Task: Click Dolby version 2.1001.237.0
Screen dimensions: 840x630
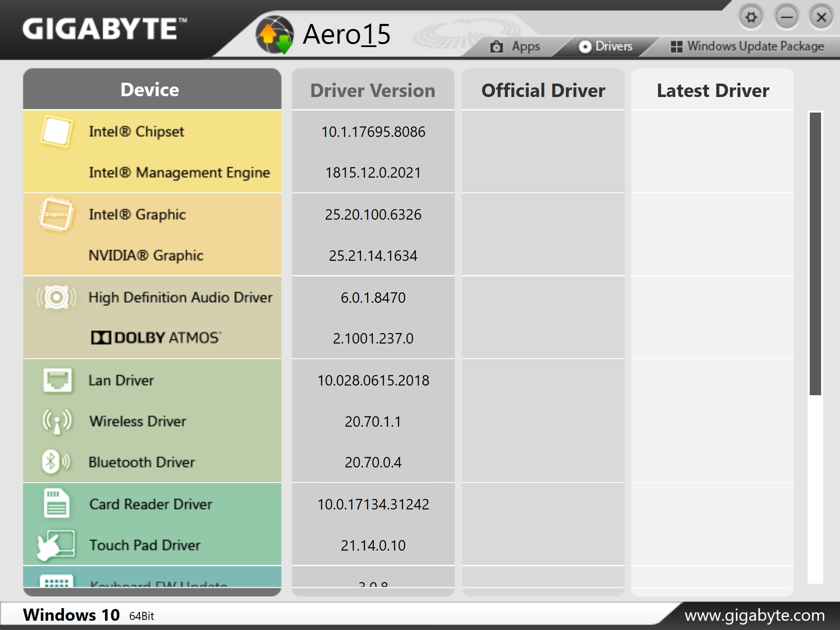Action: click(x=373, y=338)
